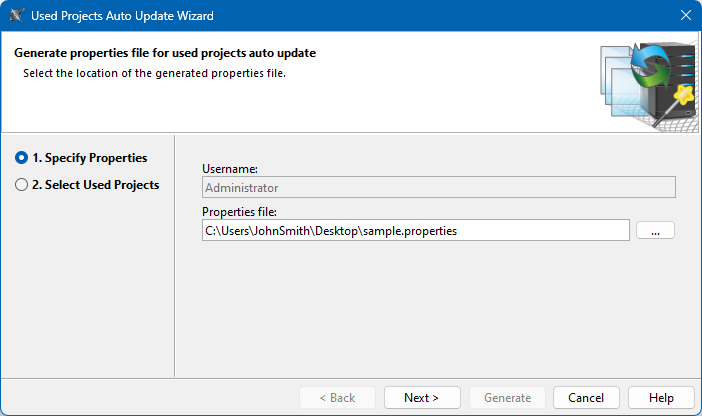Cancel the wizard
The width and height of the screenshot is (702, 416).
[586, 397]
